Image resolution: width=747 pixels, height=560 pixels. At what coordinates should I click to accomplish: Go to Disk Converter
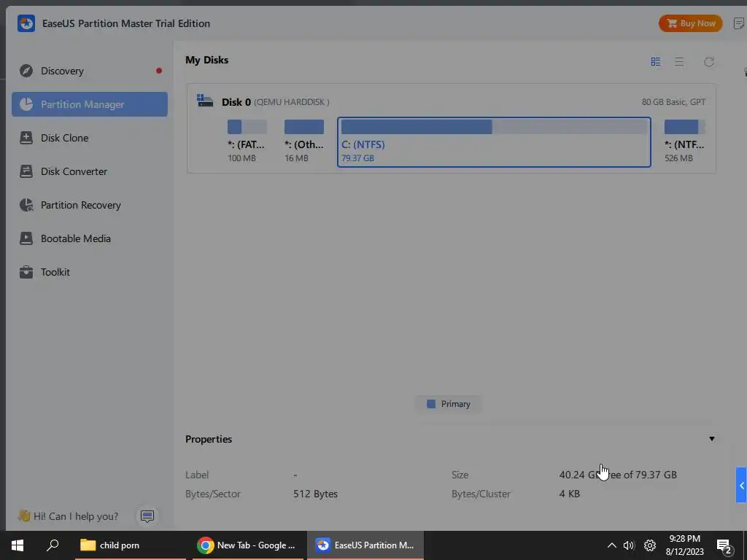pos(90,171)
